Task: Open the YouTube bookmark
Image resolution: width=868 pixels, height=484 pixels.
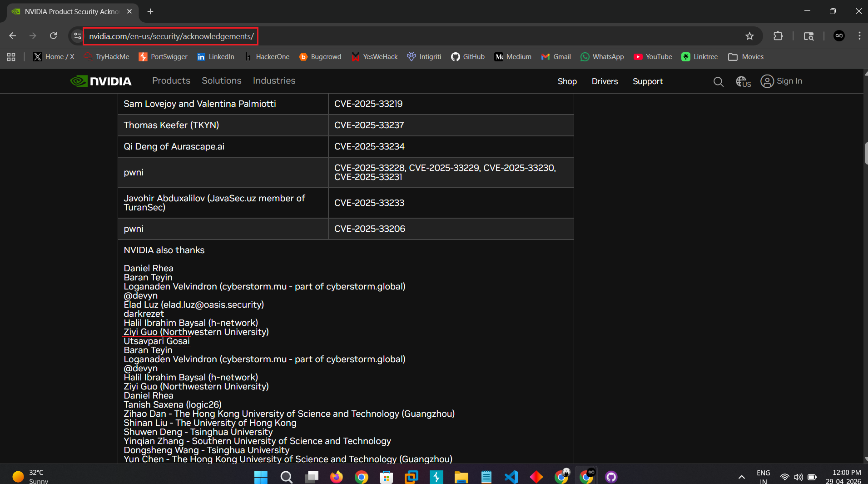Action: [653, 57]
